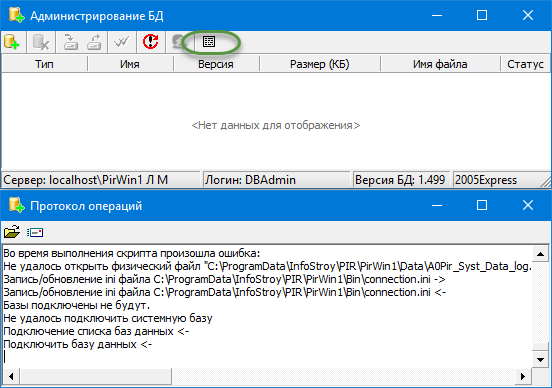The width and height of the screenshot is (552, 388).
Task: Click the detach database icon with X
Action: (41, 42)
